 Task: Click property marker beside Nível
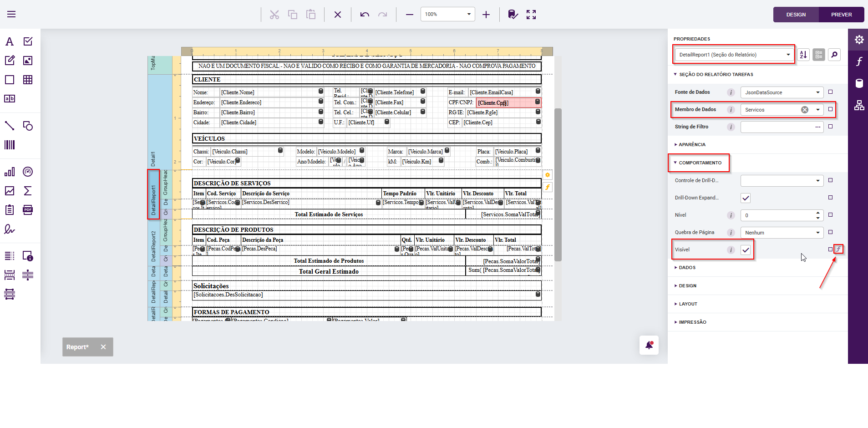tap(830, 215)
